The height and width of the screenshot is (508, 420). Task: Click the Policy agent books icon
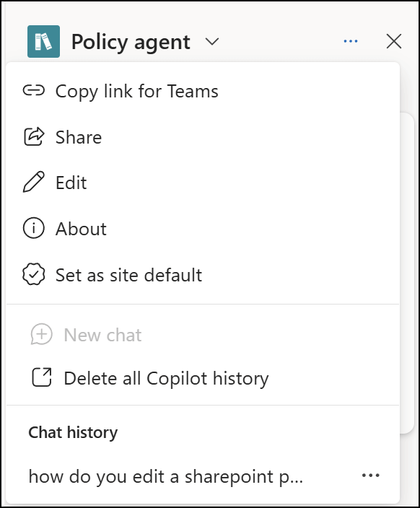point(43,41)
